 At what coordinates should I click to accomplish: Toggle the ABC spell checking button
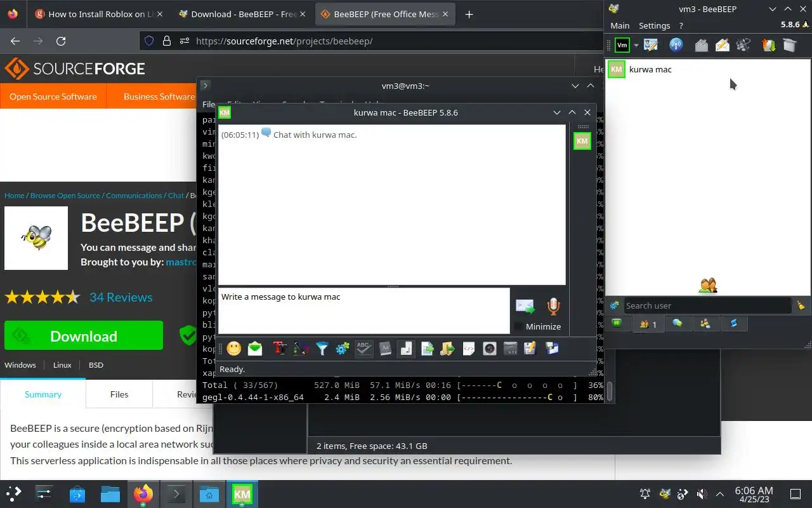coord(363,348)
